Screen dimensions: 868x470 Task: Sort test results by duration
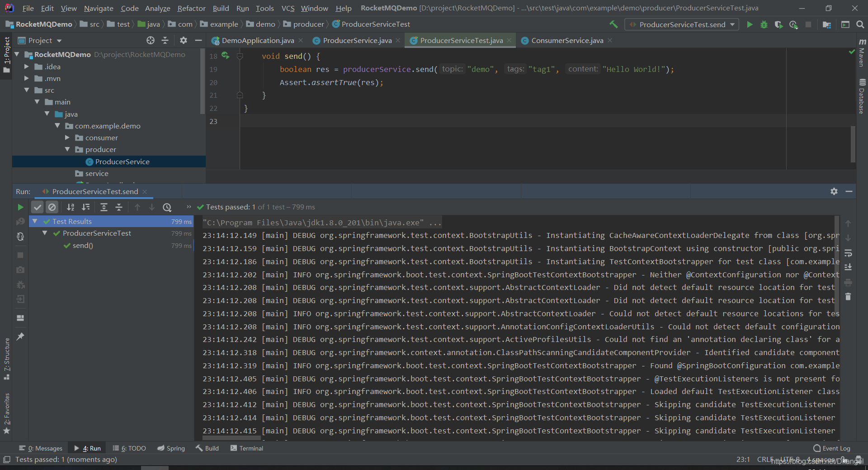(x=85, y=207)
